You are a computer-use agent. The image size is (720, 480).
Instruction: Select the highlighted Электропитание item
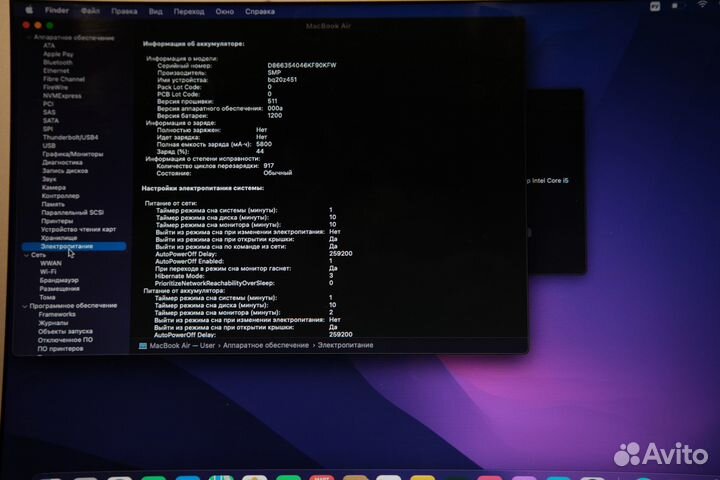point(74,246)
